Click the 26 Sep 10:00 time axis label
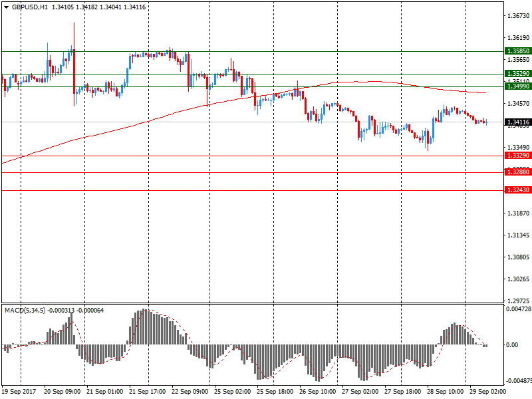The image size is (532, 399). coord(318,392)
